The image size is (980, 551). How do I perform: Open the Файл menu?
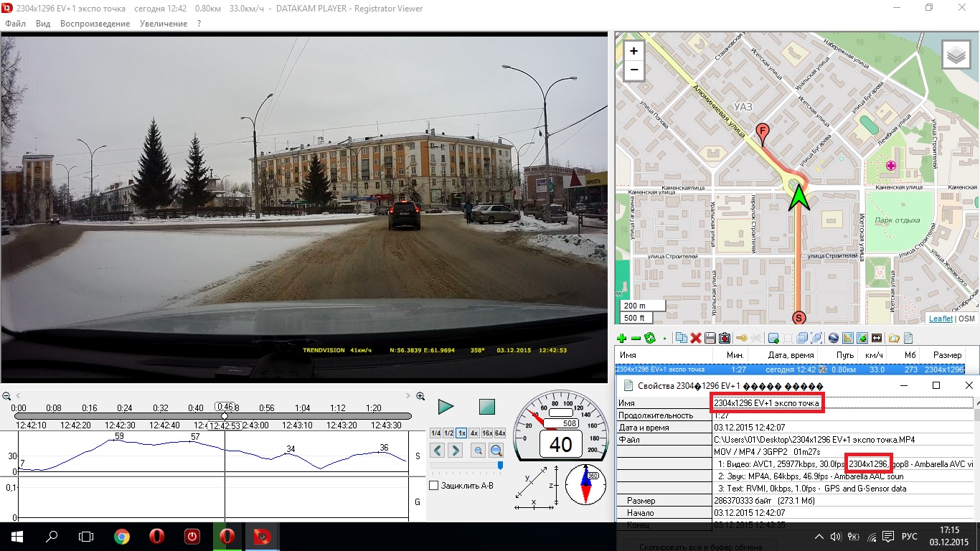(x=15, y=24)
